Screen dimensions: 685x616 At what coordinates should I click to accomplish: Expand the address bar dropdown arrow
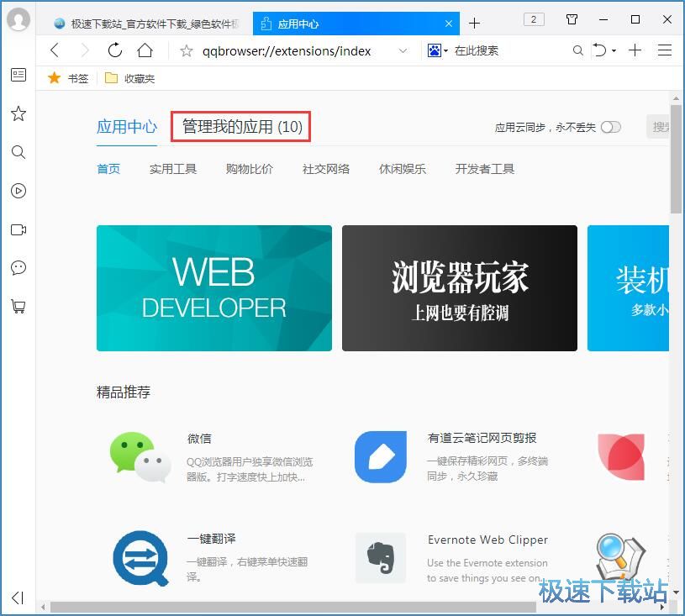coord(403,50)
